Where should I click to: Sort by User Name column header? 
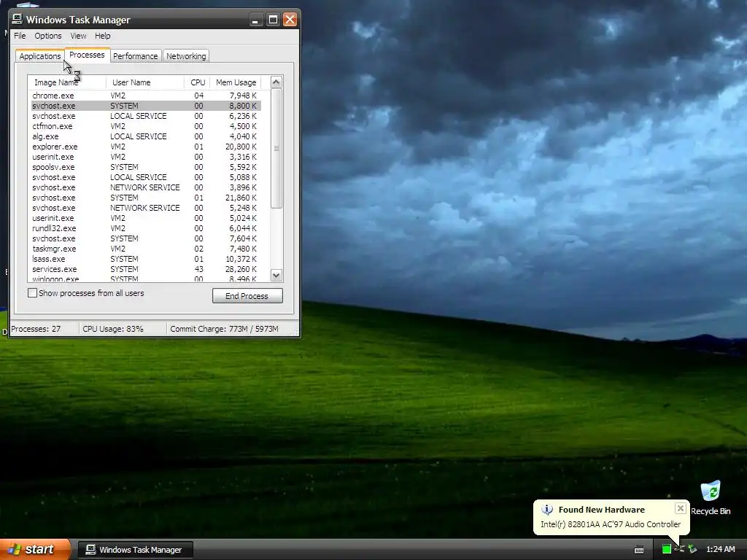(x=145, y=82)
